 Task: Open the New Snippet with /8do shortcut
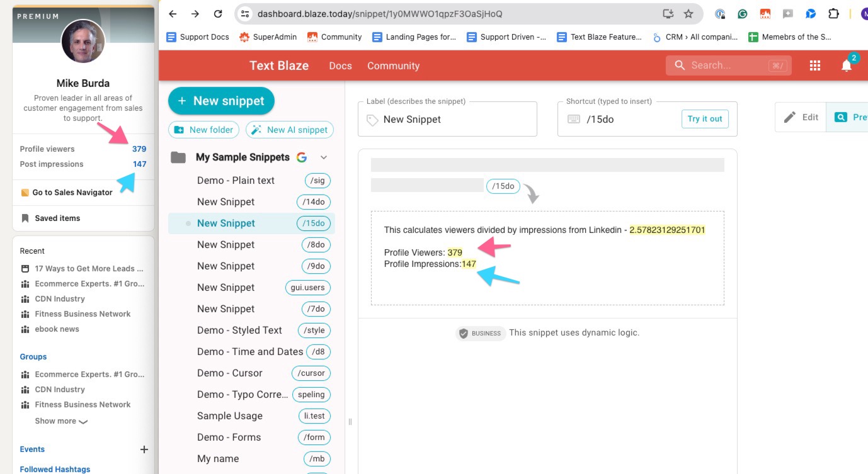pos(251,245)
